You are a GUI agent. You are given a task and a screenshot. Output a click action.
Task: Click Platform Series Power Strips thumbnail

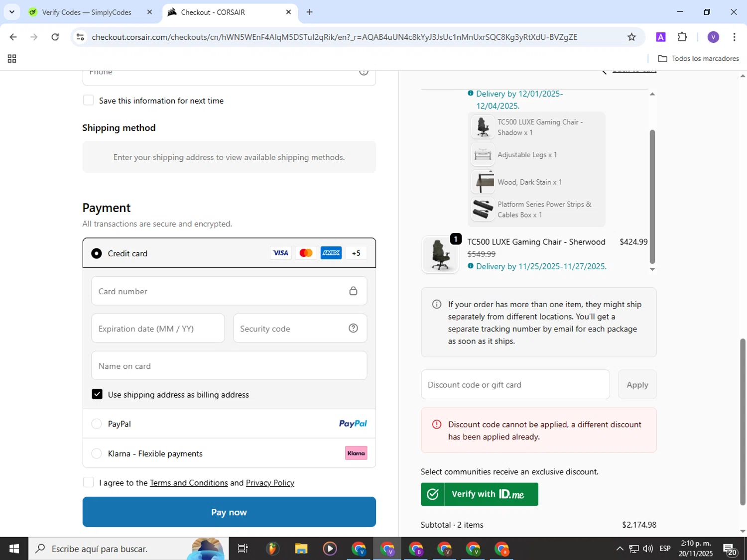tap(483, 209)
